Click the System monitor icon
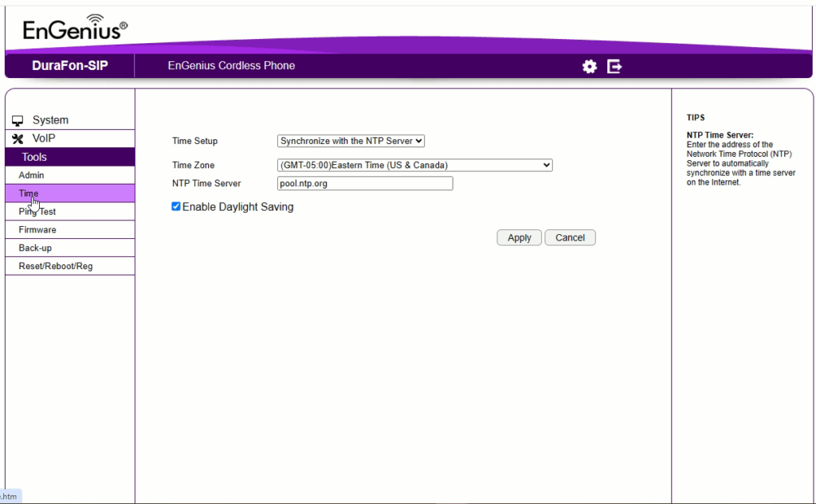This screenshot has height=504, width=816. (18, 121)
